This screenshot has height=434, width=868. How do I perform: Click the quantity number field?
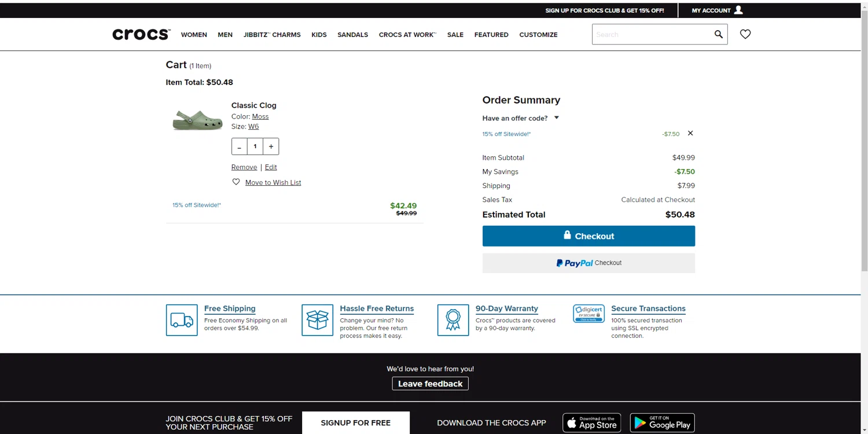255,146
